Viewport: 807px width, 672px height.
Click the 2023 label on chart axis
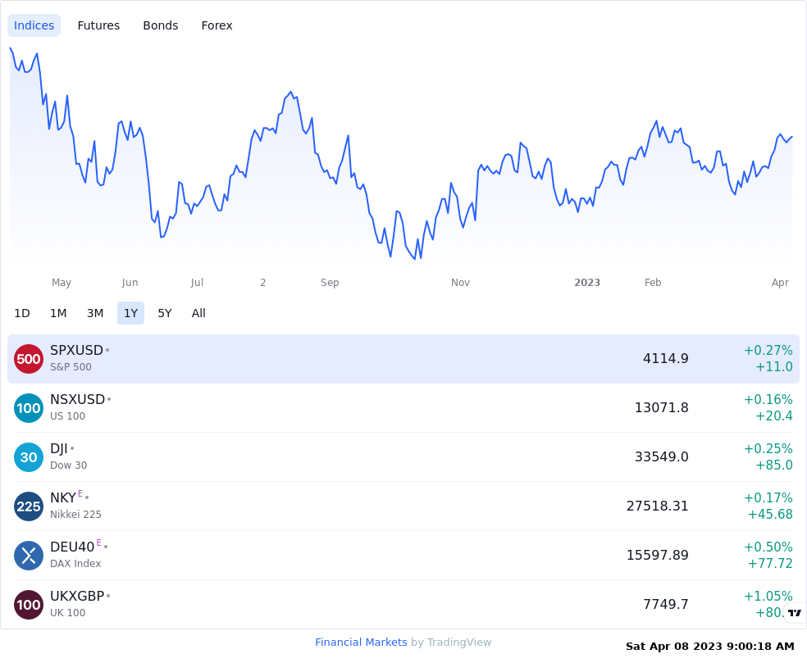587,282
